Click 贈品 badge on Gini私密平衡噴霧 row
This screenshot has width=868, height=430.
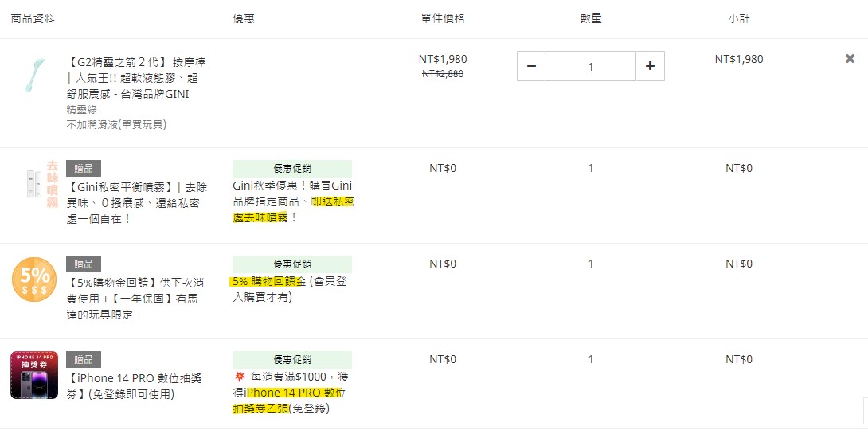84,169
